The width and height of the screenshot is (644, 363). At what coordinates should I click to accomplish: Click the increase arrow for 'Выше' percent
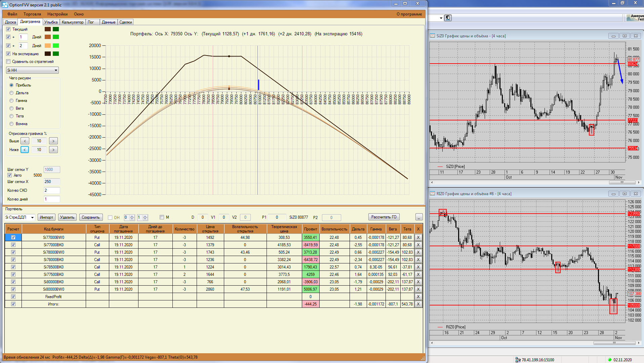53,141
